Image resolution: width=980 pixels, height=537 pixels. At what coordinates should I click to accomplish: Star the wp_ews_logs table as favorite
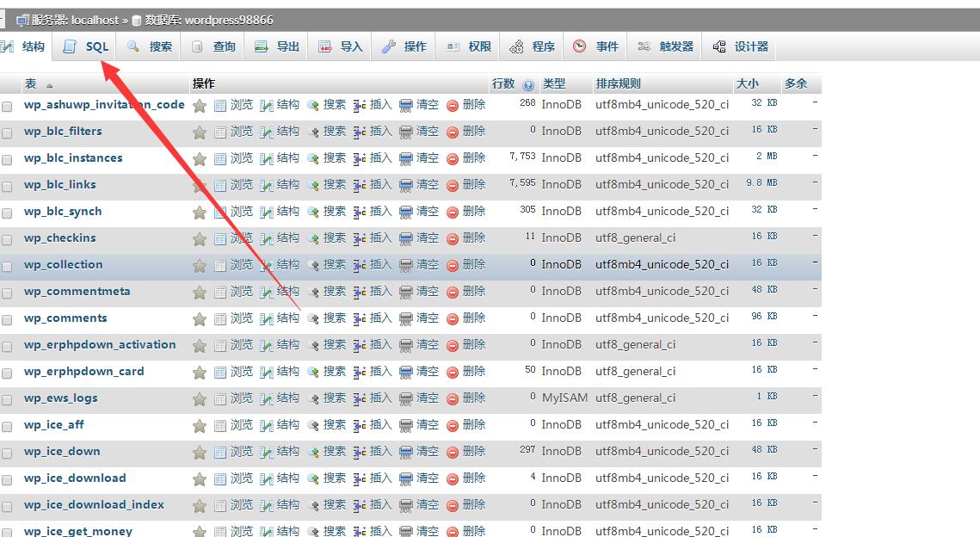click(x=200, y=399)
